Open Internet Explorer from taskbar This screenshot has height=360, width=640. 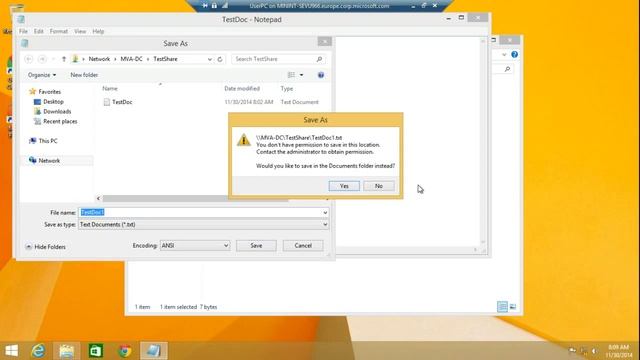(x=38, y=351)
